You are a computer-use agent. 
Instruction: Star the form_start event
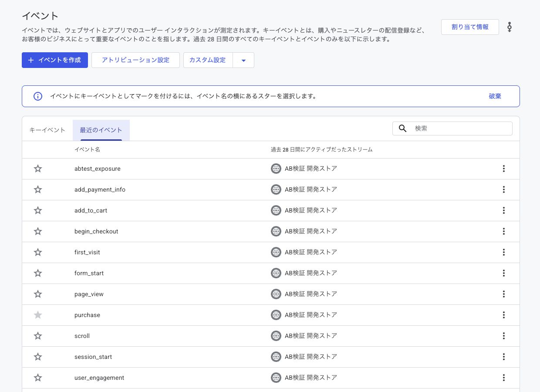[x=38, y=273]
